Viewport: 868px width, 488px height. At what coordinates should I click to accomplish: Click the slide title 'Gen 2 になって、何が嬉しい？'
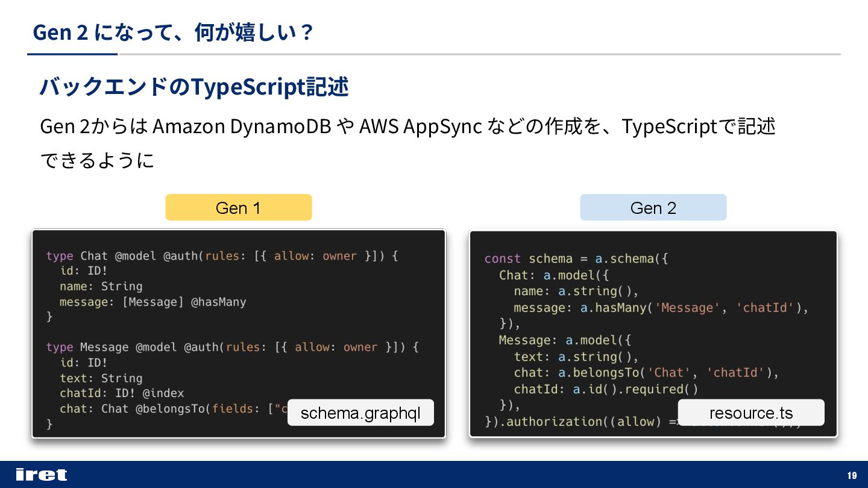174,32
